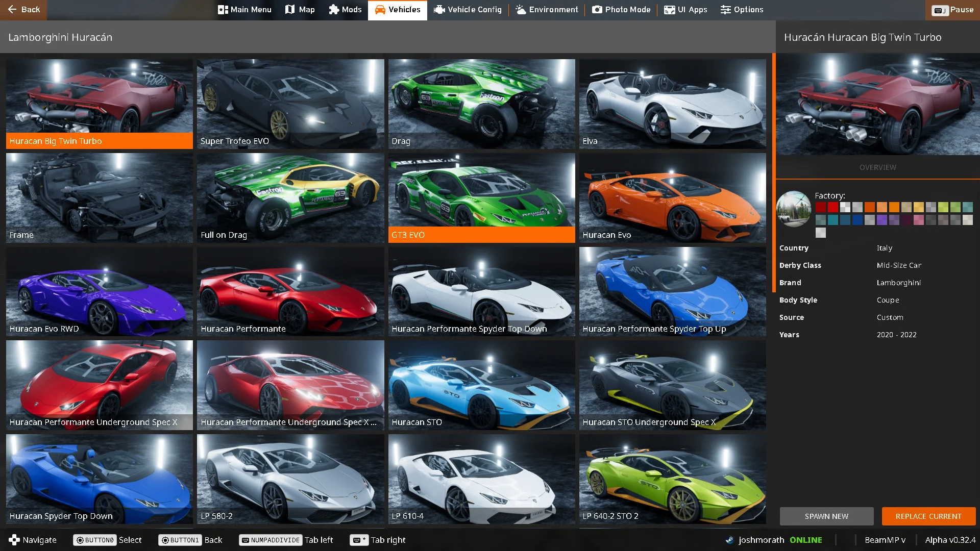Open Main Menu from top bar
This screenshot has height=551, width=980.
pos(244,10)
